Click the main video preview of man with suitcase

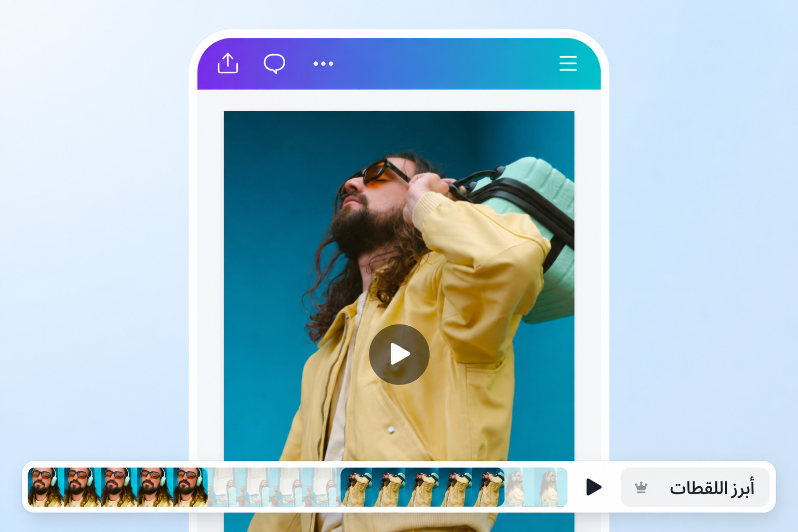pyautogui.click(x=399, y=286)
